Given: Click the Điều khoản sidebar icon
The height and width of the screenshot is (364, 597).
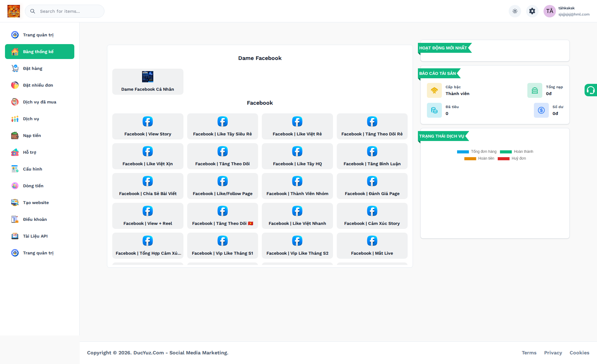Looking at the screenshot, I should click(15, 219).
